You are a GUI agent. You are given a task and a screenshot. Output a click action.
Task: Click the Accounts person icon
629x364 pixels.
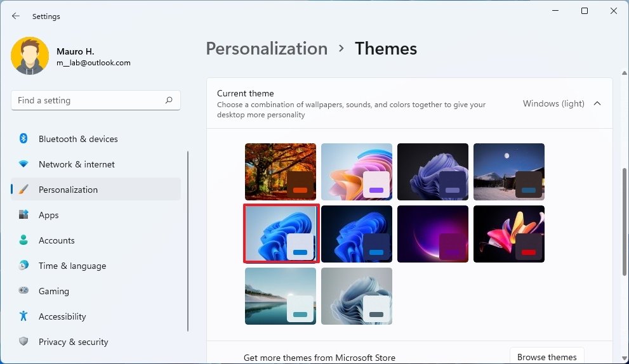pyautogui.click(x=23, y=240)
